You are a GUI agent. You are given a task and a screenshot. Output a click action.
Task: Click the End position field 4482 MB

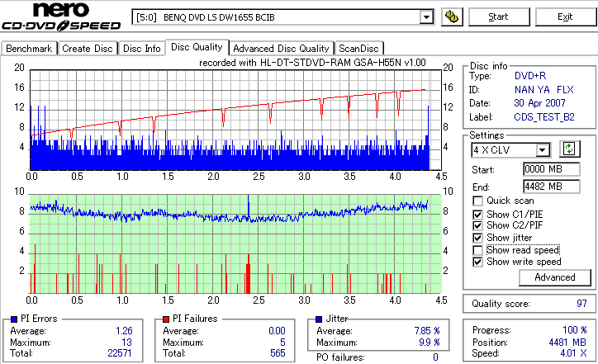click(x=552, y=187)
